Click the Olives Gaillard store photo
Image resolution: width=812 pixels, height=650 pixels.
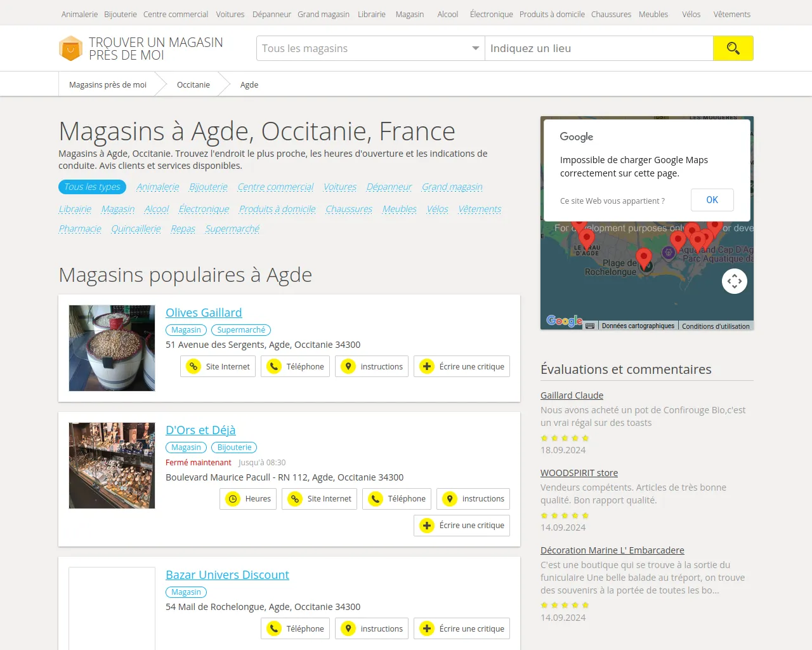(x=112, y=348)
